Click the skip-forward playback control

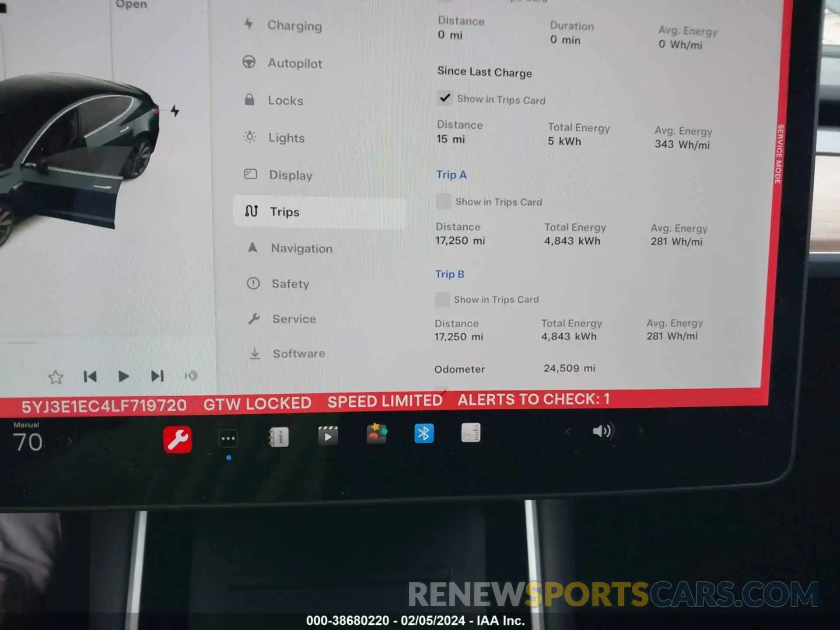click(157, 377)
